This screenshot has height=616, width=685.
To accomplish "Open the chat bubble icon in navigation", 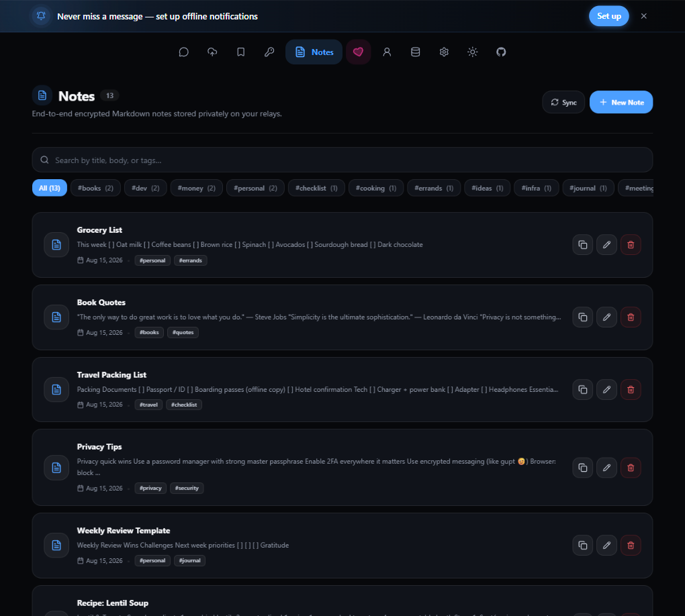I will tap(183, 52).
